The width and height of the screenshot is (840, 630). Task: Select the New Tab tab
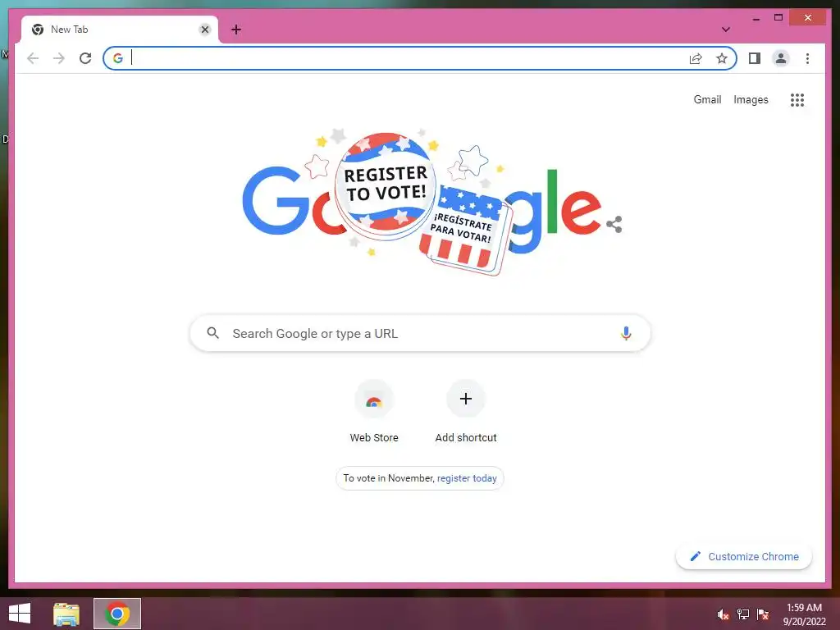click(x=120, y=30)
